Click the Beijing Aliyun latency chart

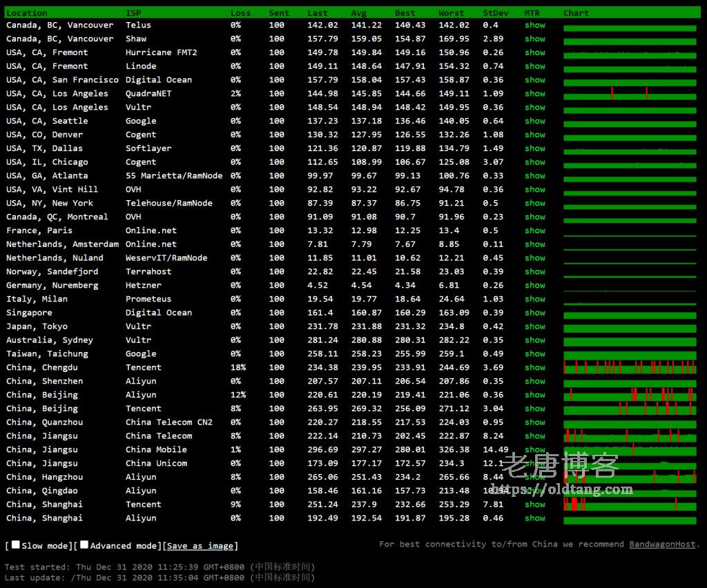coord(630,395)
